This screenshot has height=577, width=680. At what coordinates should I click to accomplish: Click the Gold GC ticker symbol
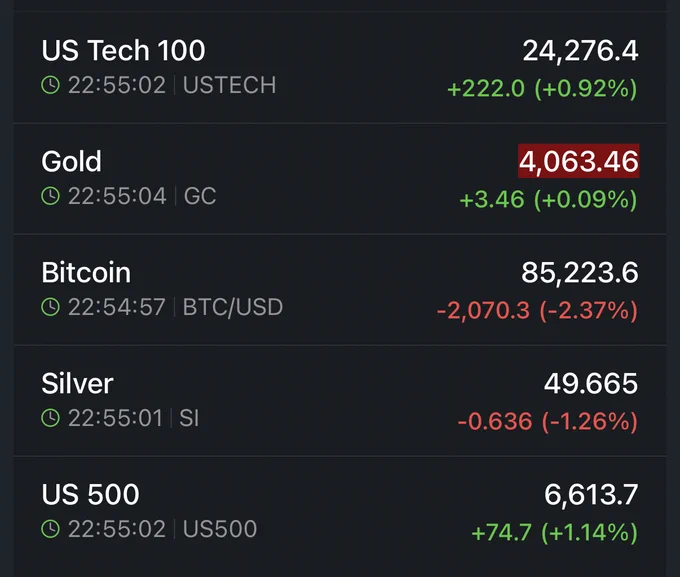point(200,196)
